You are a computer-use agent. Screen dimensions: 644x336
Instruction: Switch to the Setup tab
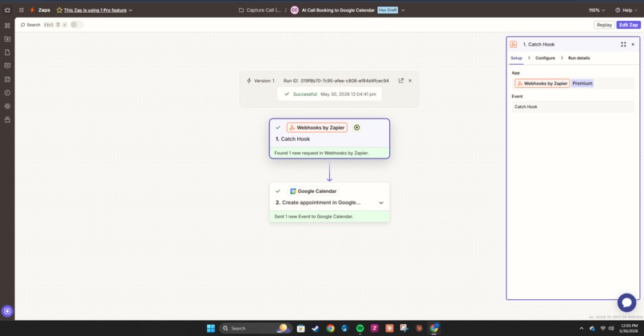point(516,58)
